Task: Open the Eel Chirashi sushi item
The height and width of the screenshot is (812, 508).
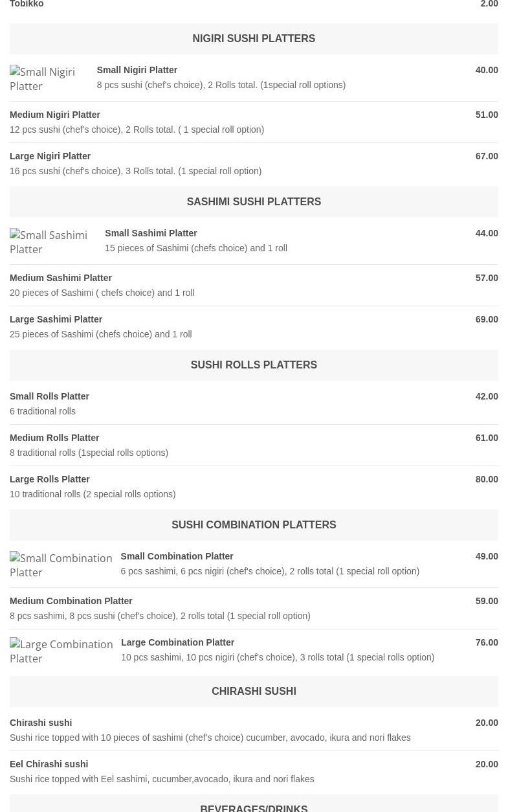Action: coord(49,764)
